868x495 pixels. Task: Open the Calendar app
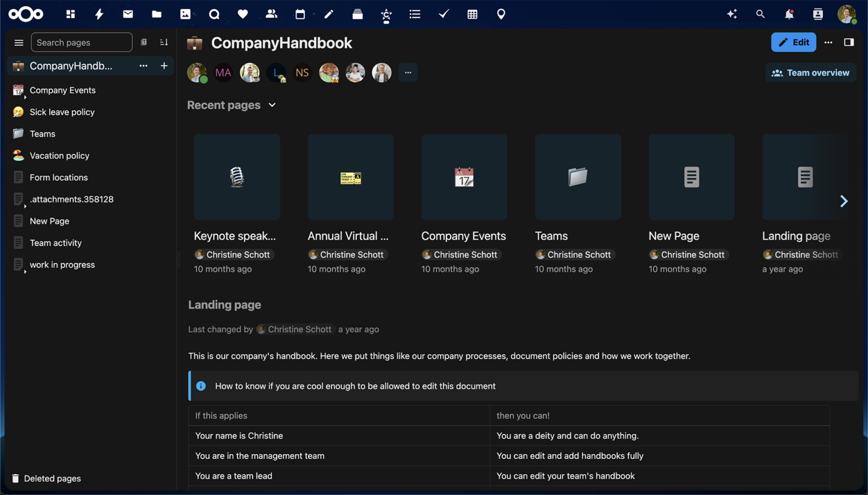(x=300, y=14)
